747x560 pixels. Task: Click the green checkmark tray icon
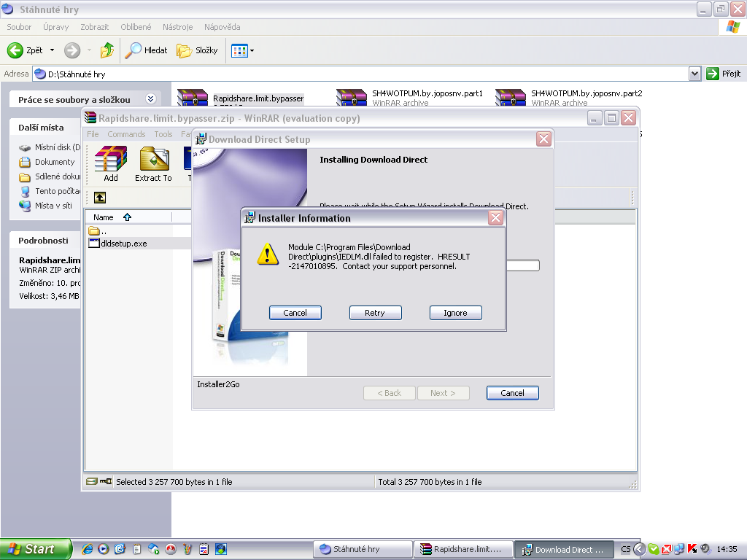click(x=654, y=549)
